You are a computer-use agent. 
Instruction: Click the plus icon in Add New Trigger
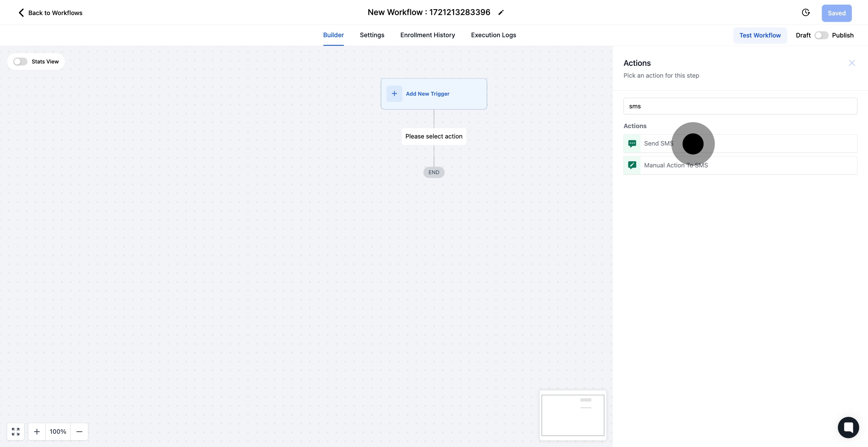[394, 94]
